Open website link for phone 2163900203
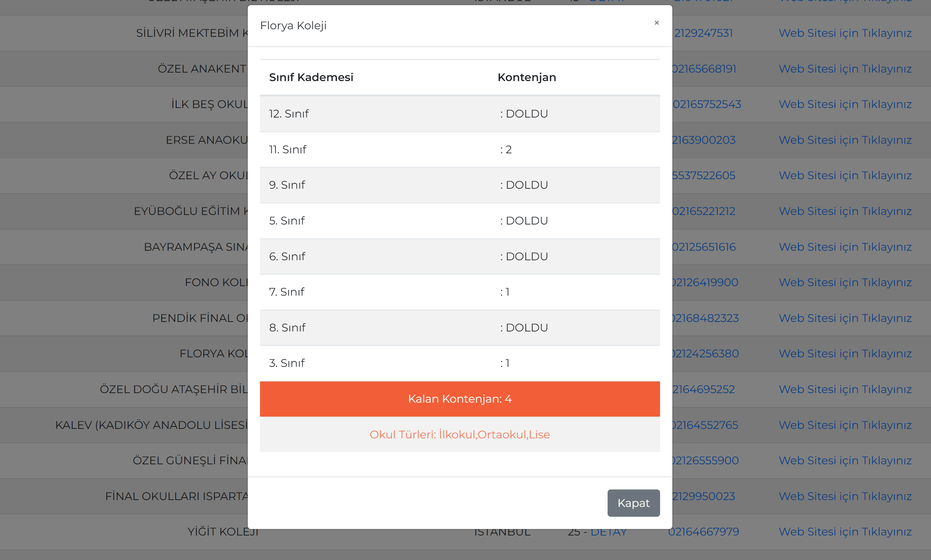Viewport: 931px width, 560px height. pyautogui.click(x=845, y=140)
